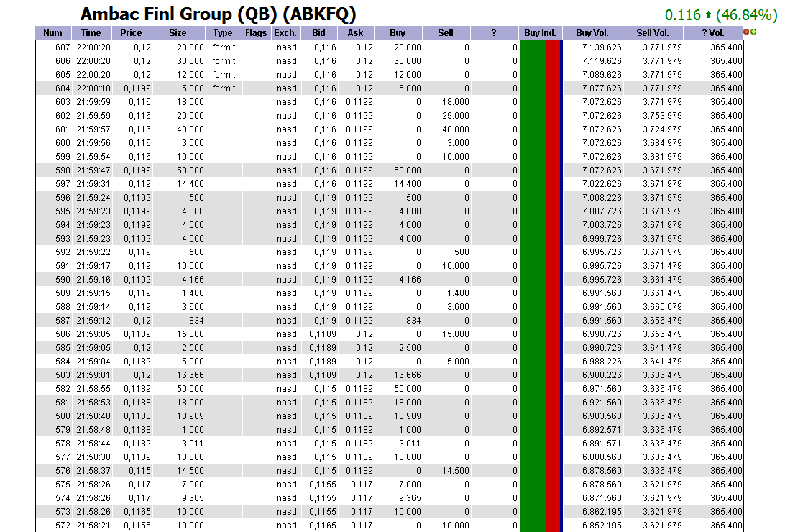
Task: Click the Bid column header
Action: (318, 32)
